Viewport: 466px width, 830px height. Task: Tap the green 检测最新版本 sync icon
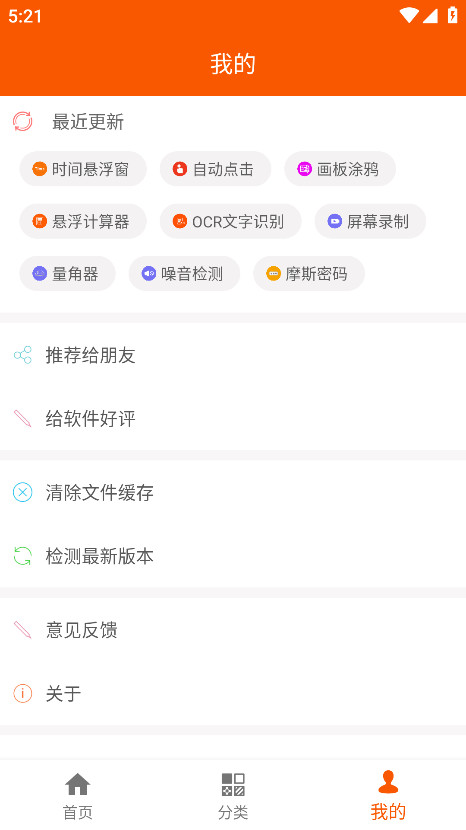22,556
